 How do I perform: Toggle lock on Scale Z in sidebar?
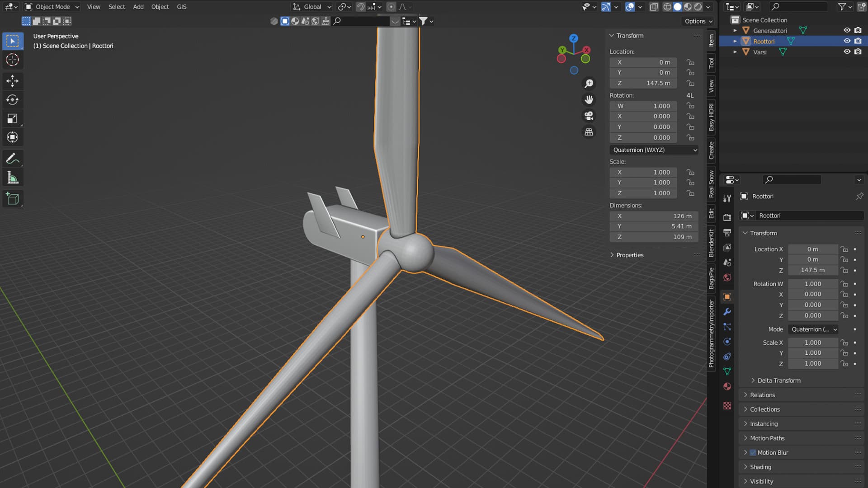690,193
